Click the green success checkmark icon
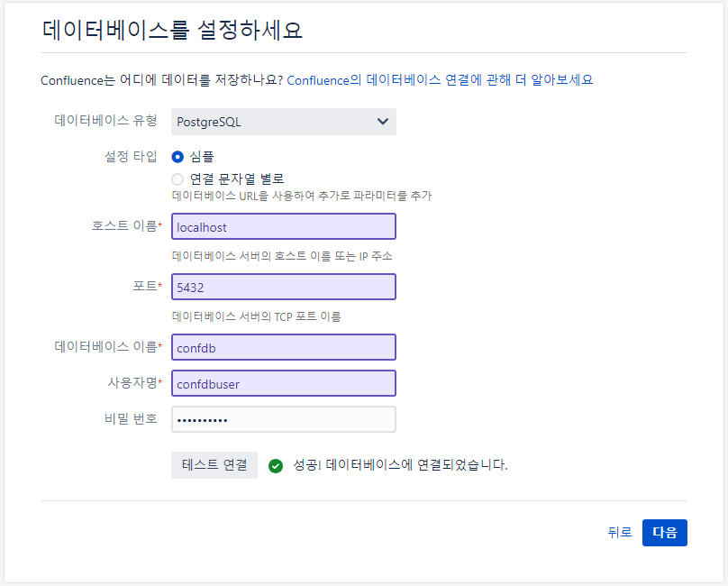 tap(276, 465)
